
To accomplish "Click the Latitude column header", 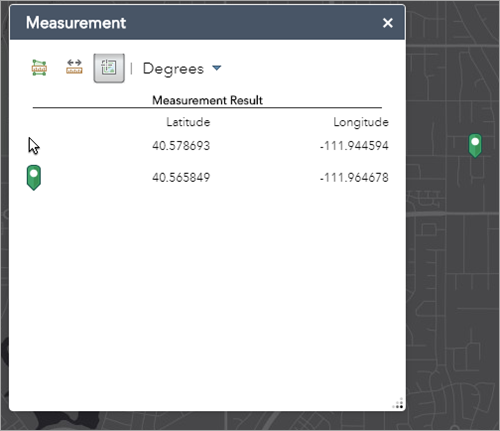I will (188, 122).
